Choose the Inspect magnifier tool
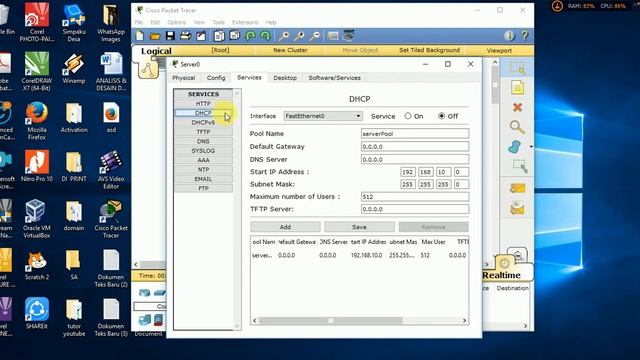The width and height of the screenshot is (640, 360). [x=517, y=127]
